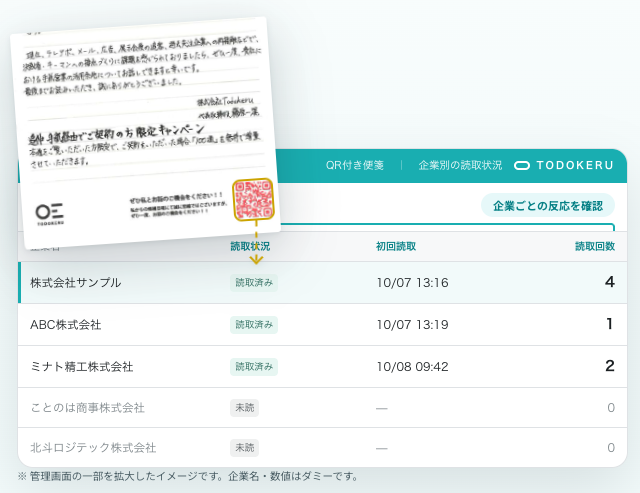Image resolution: width=640 pixels, height=493 pixels.
Task: Click the OE TODOKERU logo on letter
Action: point(50,214)
